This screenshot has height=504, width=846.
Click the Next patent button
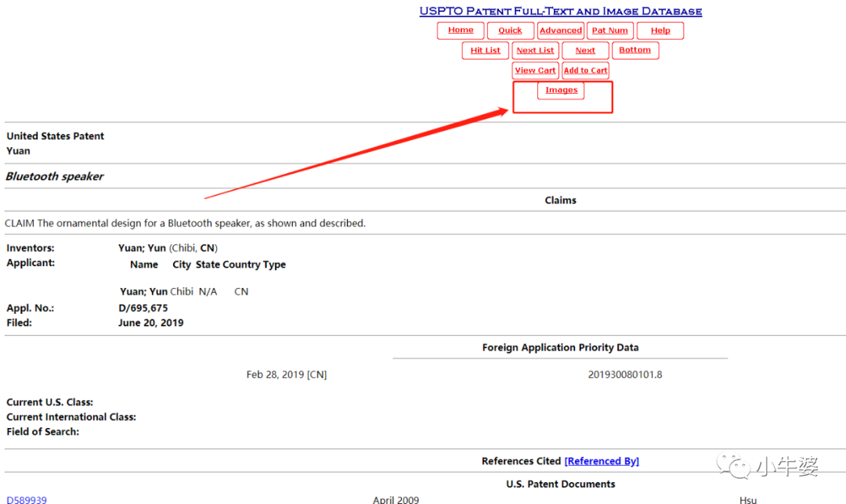coord(585,51)
